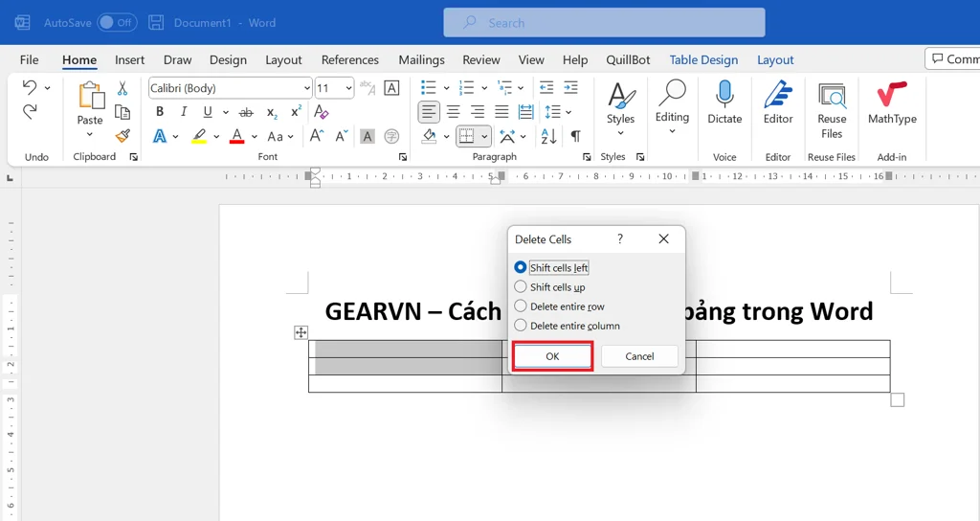The image size is (980, 521).
Task: Show paragraph marks
Action: coord(575,136)
